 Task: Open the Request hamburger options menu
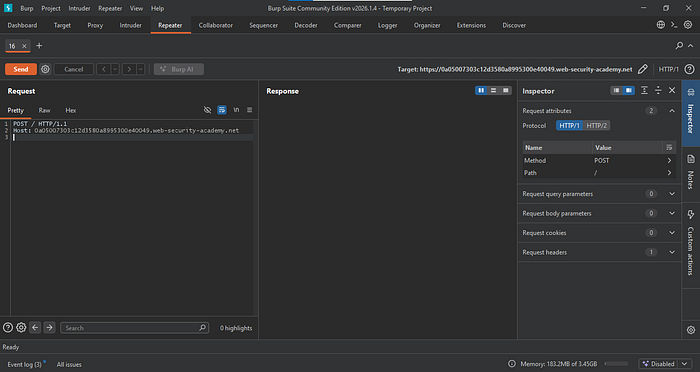pyautogui.click(x=250, y=110)
